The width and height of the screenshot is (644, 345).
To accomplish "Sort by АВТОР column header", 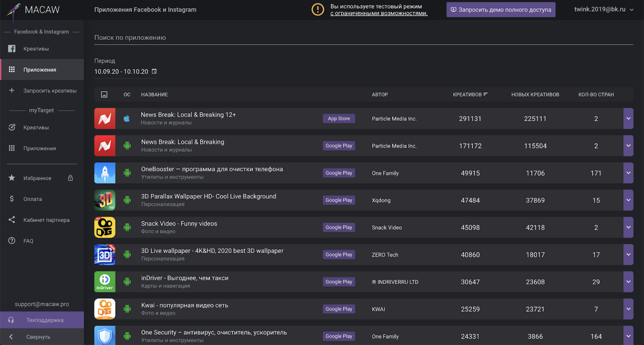I will pyautogui.click(x=380, y=95).
